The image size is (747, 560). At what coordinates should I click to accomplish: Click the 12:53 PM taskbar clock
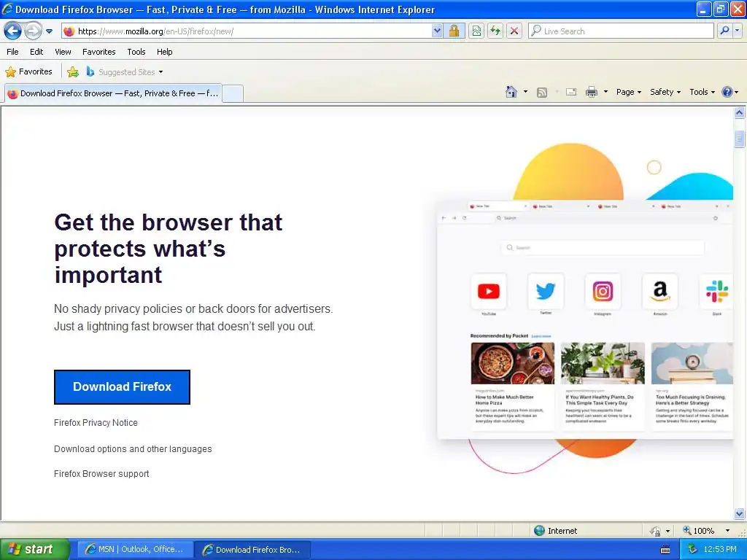(720, 550)
